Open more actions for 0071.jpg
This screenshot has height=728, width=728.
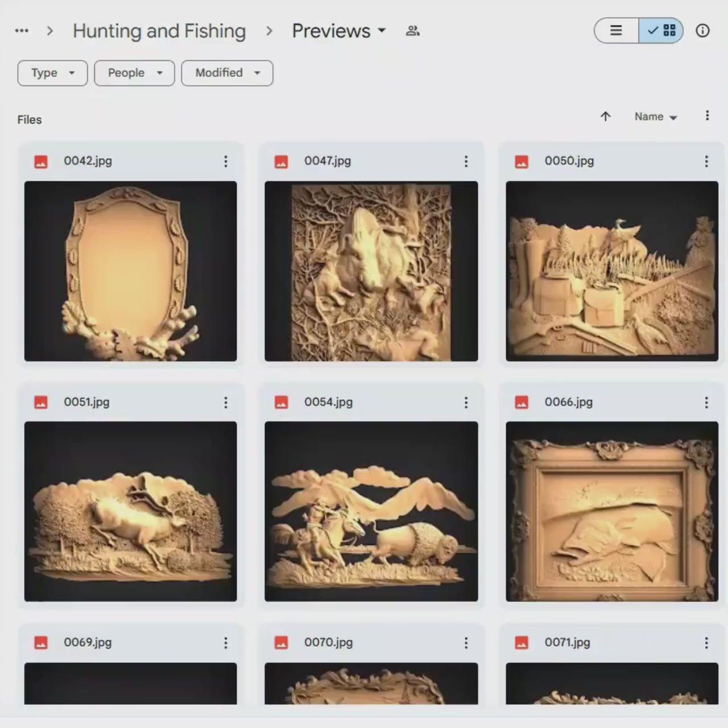pyautogui.click(x=706, y=643)
